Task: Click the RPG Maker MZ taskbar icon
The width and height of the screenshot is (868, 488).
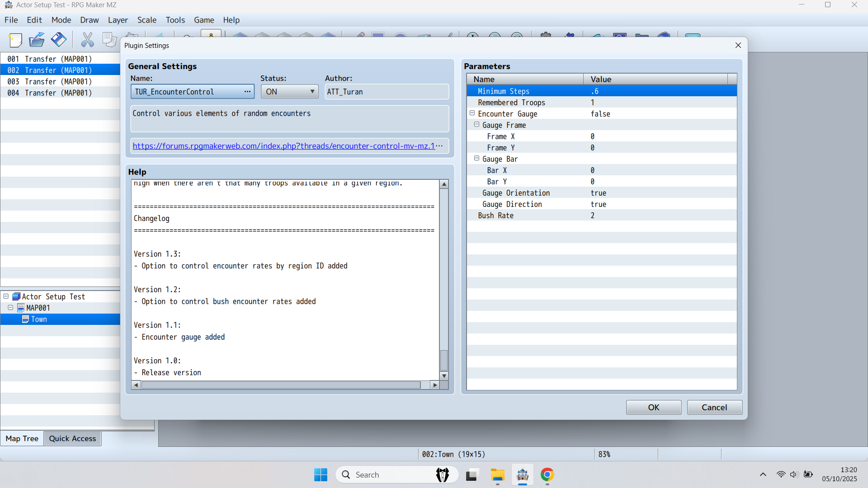Action: [x=523, y=475]
